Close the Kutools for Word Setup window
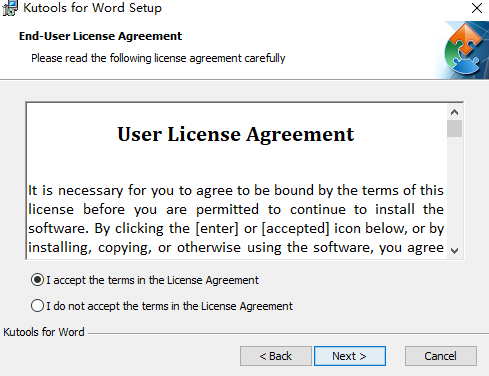Image resolution: width=489 pixels, height=376 pixels. click(477, 8)
